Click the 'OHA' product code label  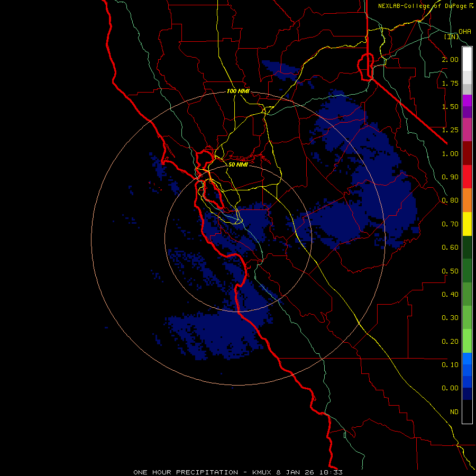pyautogui.click(x=465, y=31)
